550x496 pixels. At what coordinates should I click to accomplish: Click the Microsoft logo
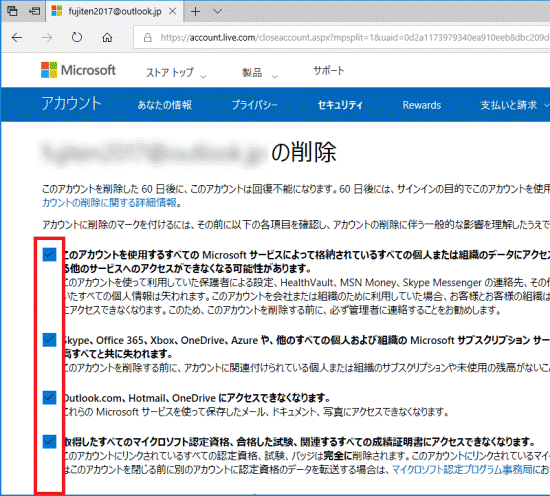78,70
